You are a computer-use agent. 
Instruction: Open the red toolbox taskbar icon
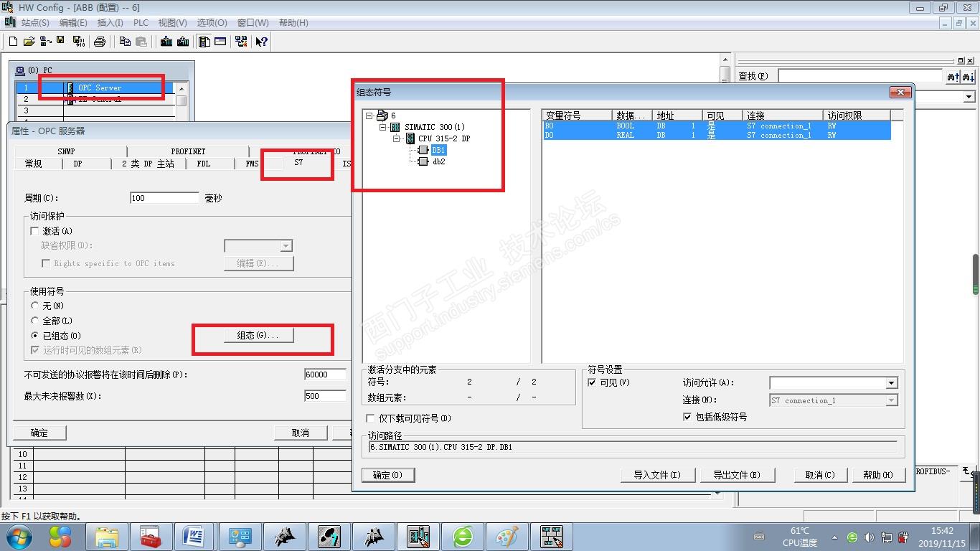[151, 537]
